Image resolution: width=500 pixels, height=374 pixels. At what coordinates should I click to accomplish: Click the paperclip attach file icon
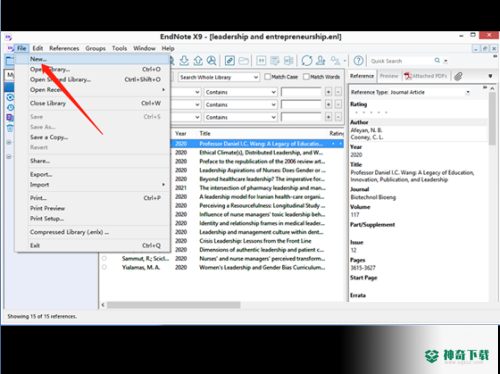coord(458,76)
